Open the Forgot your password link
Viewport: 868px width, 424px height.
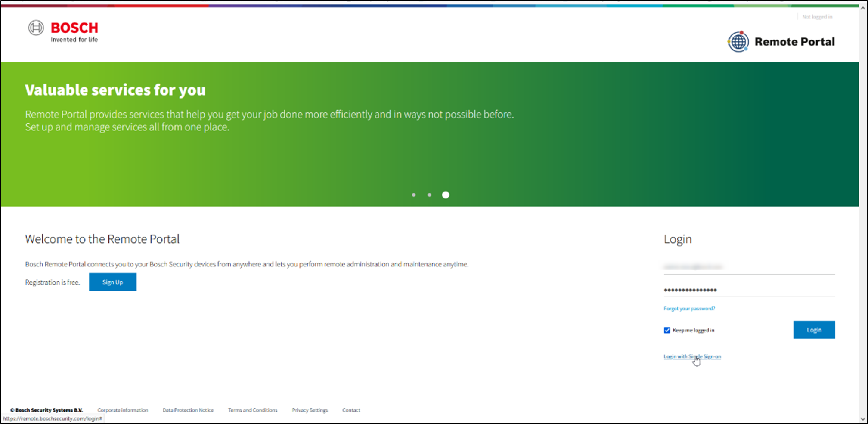[x=689, y=309]
